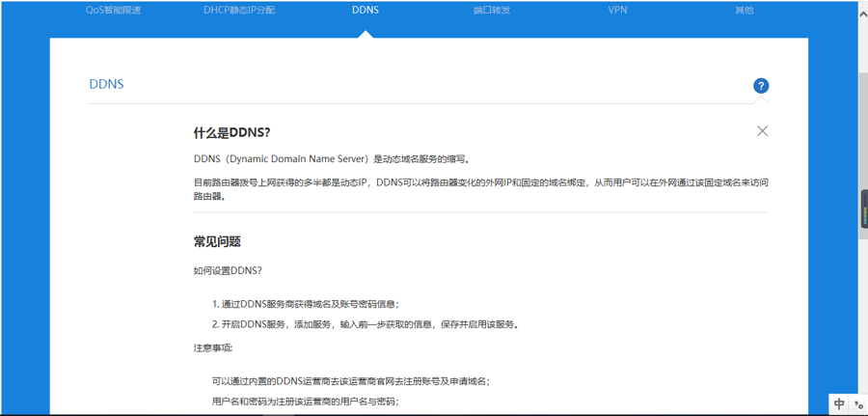This screenshot has height=416, width=868.
Task: Click the 中 input method indicator
Action: (839, 403)
